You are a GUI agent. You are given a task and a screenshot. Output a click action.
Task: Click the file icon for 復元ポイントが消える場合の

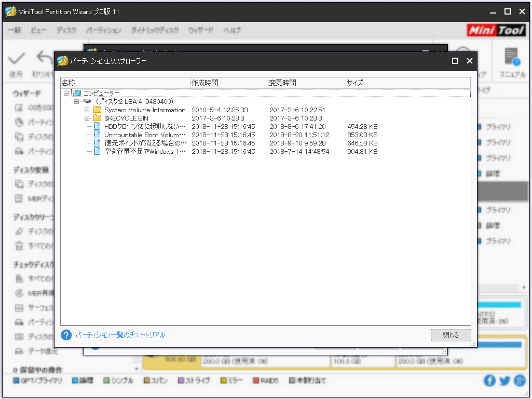(97, 143)
